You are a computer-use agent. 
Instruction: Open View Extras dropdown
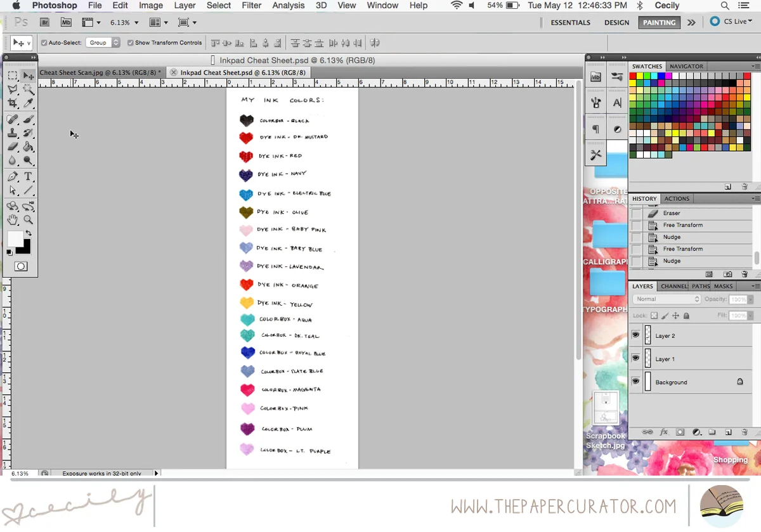tap(92, 22)
